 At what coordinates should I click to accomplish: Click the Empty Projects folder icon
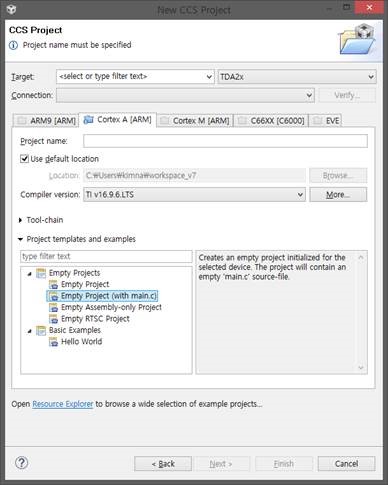pos(41,273)
